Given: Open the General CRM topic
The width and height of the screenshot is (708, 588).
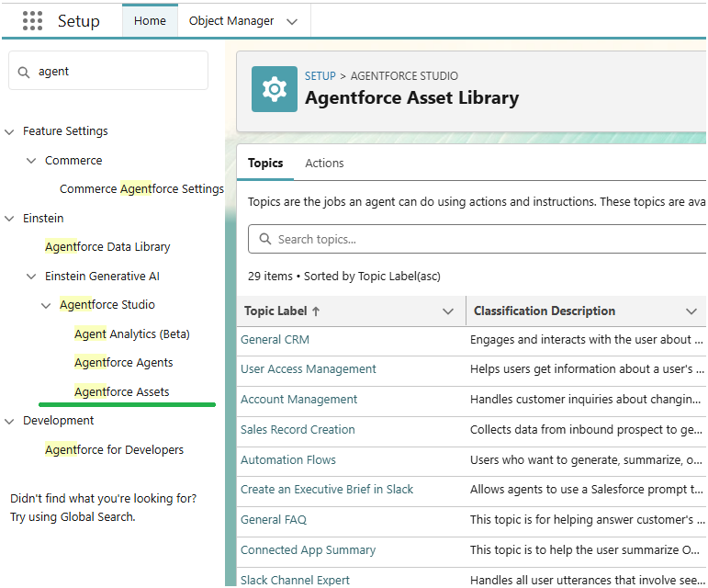Looking at the screenshot, I should tap(275, 340).
